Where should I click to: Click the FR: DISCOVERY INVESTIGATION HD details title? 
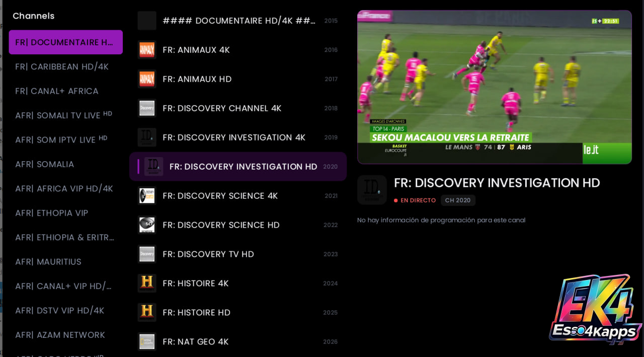click(497, 183)
